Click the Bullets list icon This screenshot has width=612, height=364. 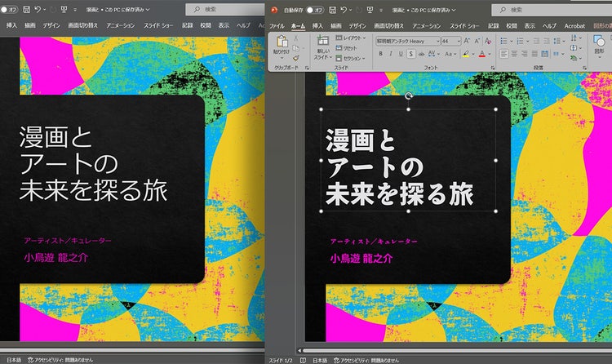(504, 41)
